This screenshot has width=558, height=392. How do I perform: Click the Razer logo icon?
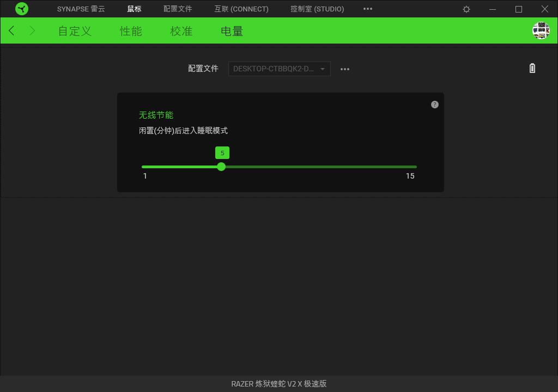pyautogui.click(x=22, y=9)
